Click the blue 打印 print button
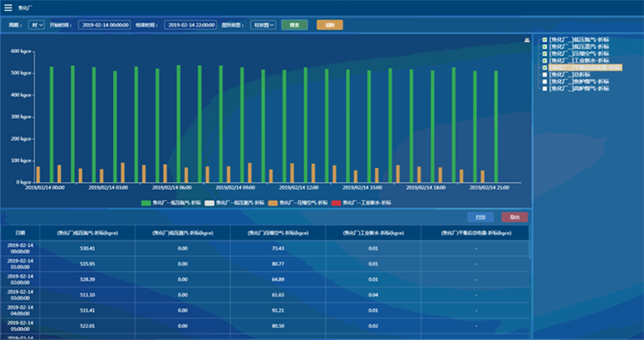This screenshot has height=340, width=644. click(481, 217)
